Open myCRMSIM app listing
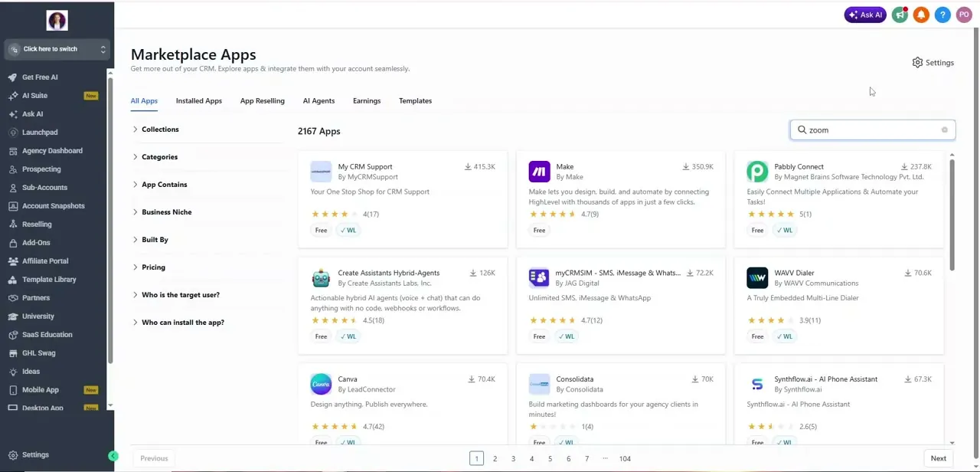The image size is (980, 472). pyautogui.click(x=621, y=306)
